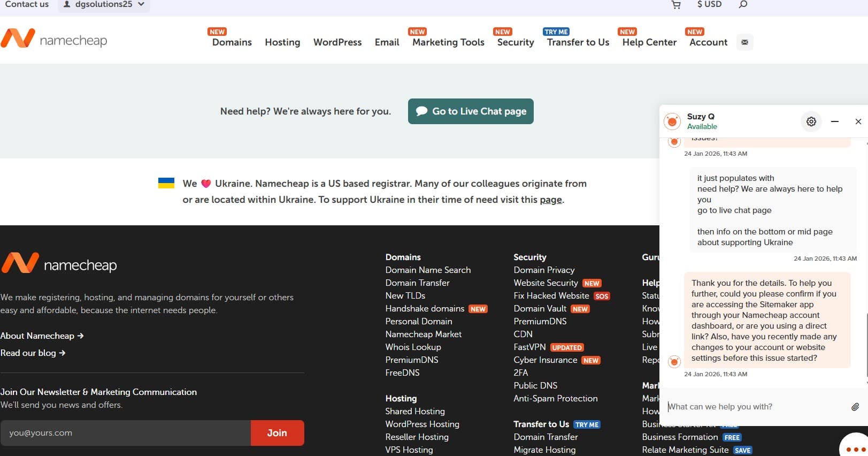Image resolution: width=868 pixels, height=456 pixels.
Task: Click the Join newsletter button
Action: point(277,433)
